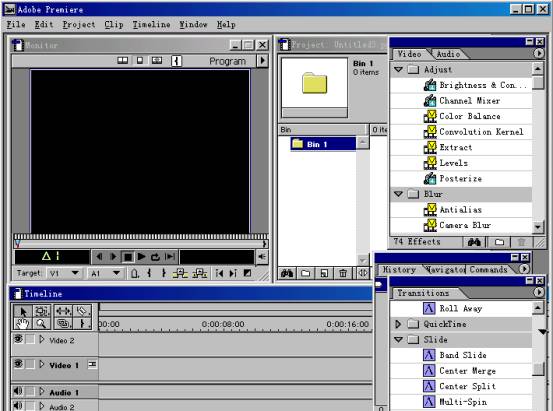This screenshot has width=553, height=411.
Task: Toggle Video 1 track mode button
Action: tap(92, 364)
